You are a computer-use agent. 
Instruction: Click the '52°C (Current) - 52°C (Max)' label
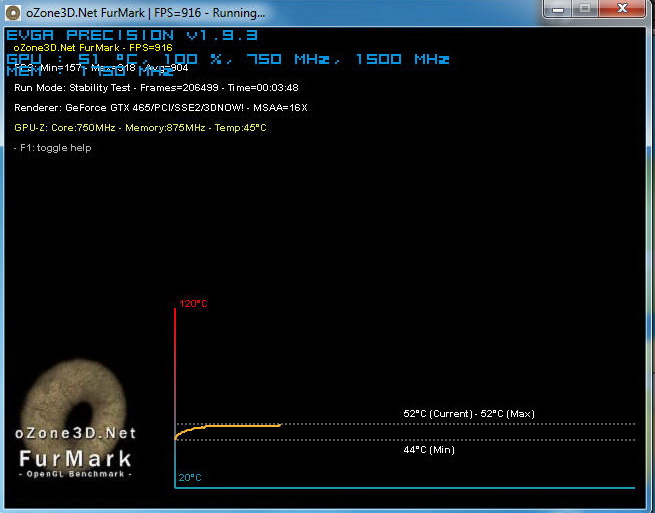469,414
